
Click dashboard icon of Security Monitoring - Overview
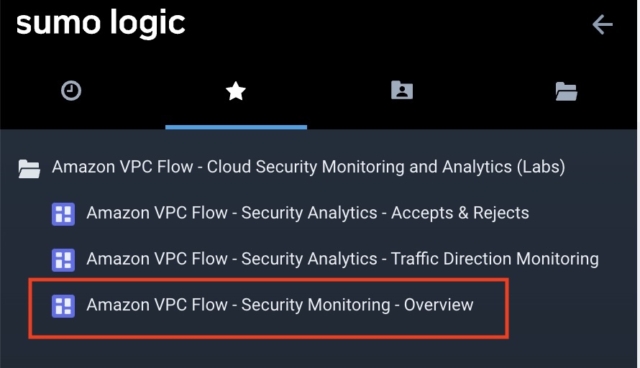63,306
